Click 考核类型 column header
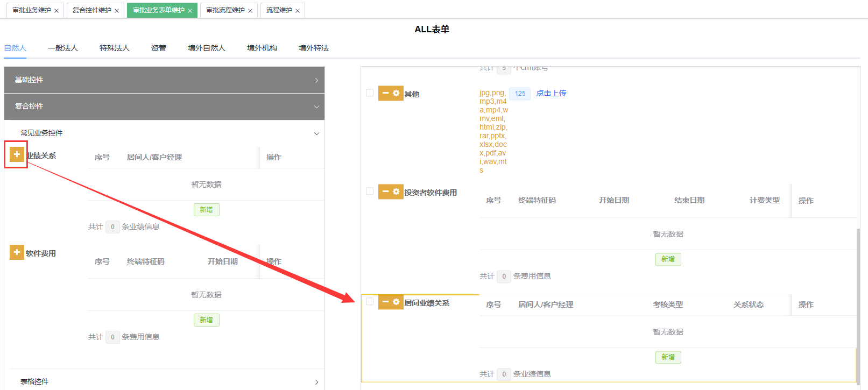 pyautogui.click(x=668, y=304)
